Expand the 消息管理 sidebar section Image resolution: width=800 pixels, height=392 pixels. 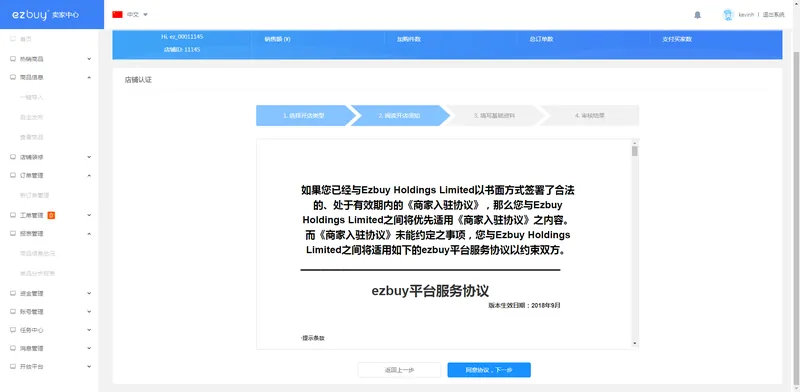coord(89,348)
